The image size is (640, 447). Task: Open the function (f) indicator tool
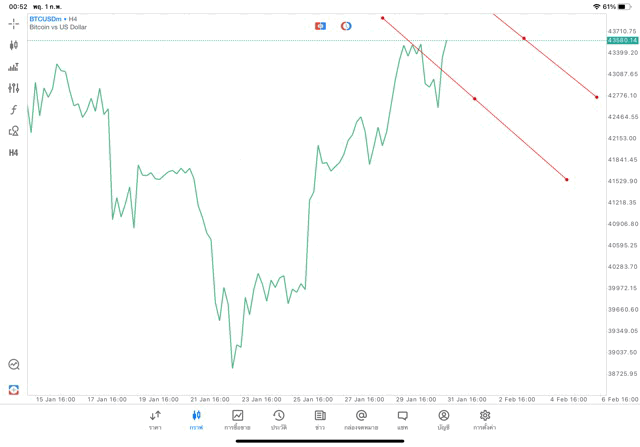14,109
